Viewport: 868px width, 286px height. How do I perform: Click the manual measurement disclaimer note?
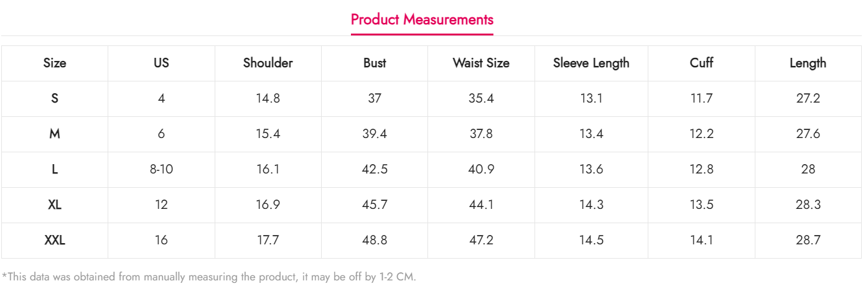pyautogui.click(x=209, y=277)
